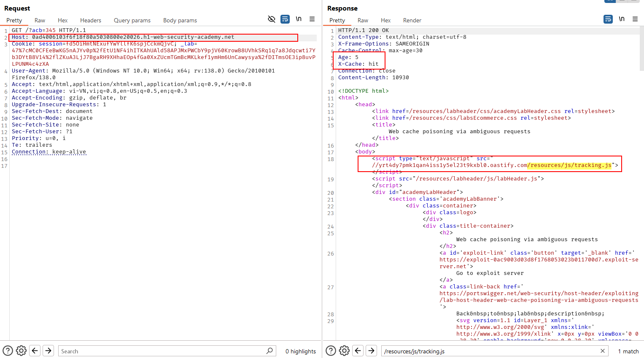Select Pretty tab in Response panel
644x358 pixels.
coord(337,20)
